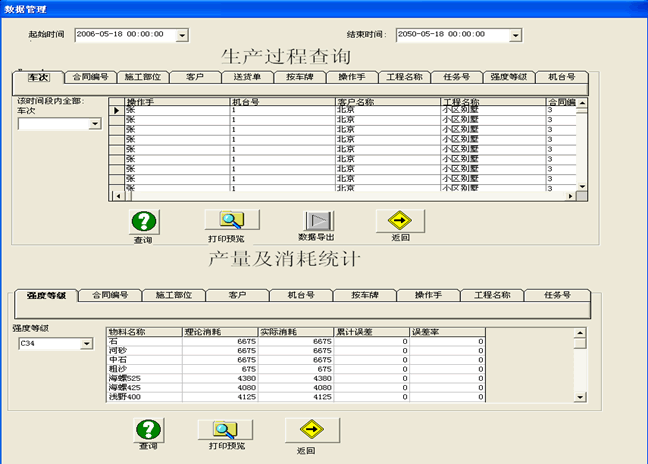Viewport: 648px width, 464px height.
Task: Select upper 按车牌 tab
Action: pyautogui.click(x=300, y=77)
